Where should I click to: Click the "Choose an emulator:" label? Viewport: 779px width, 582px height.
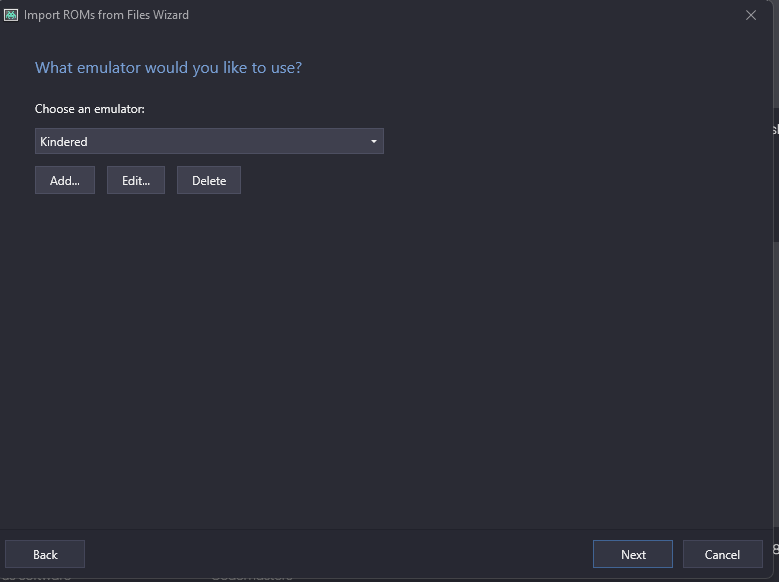(x=90, y=108)
